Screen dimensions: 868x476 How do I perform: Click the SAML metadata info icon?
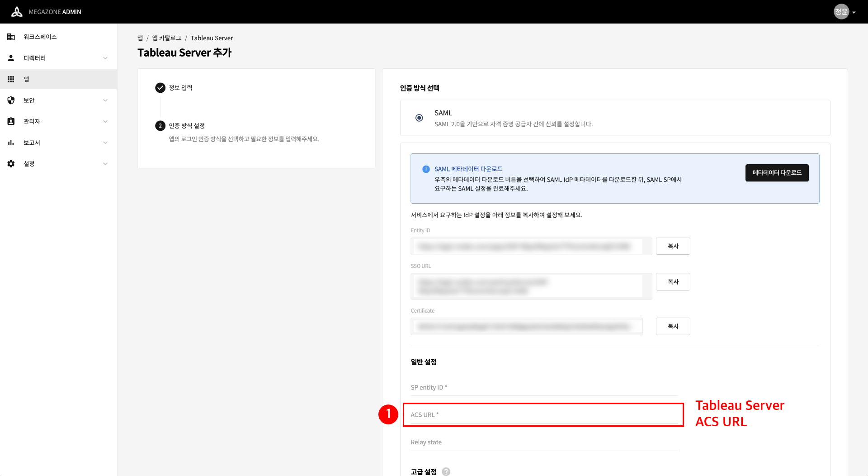pyautogui.click(x=426, y=169)
